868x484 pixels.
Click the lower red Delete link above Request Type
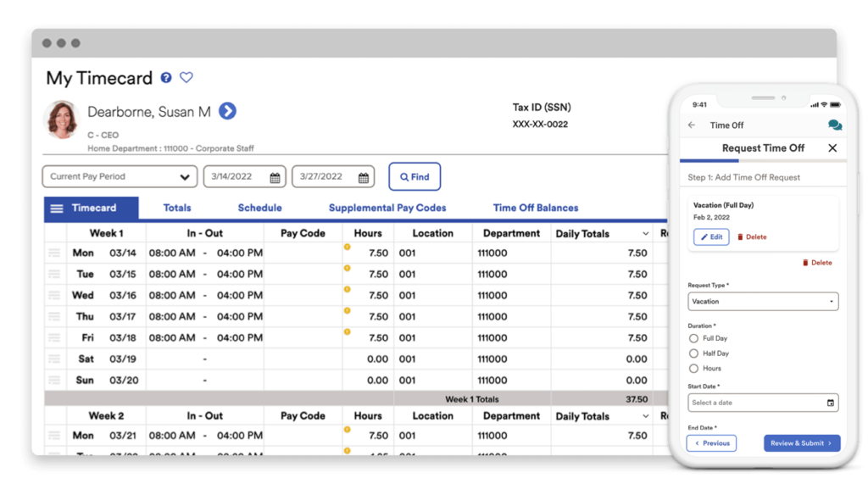pyautogui.click(x=817, y=263)
